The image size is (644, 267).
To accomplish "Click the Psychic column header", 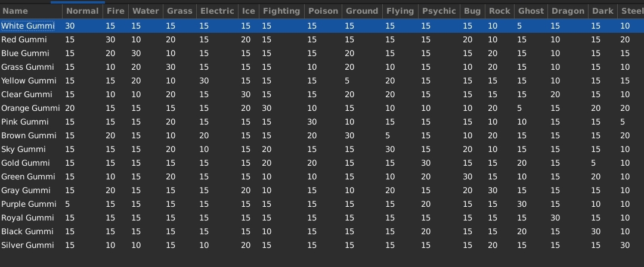I will tap(438, 11).
